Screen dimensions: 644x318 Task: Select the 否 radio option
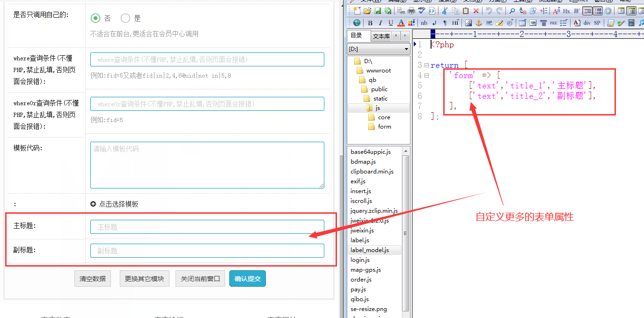click(95, 18)
